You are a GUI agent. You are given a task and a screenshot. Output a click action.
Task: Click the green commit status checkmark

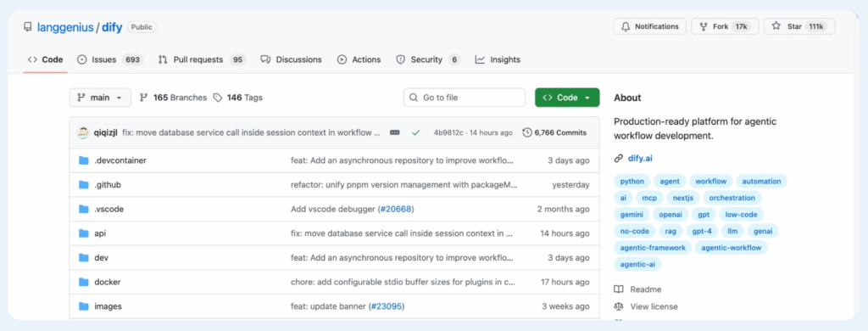[416, 132]
